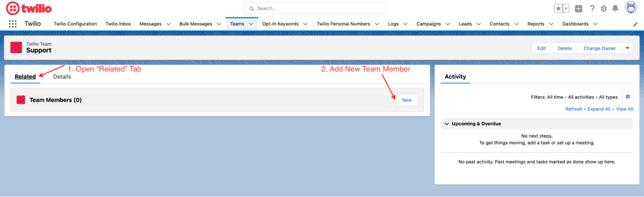Click the Change Owner button
The image size is (644, 197).
point(599,48)
